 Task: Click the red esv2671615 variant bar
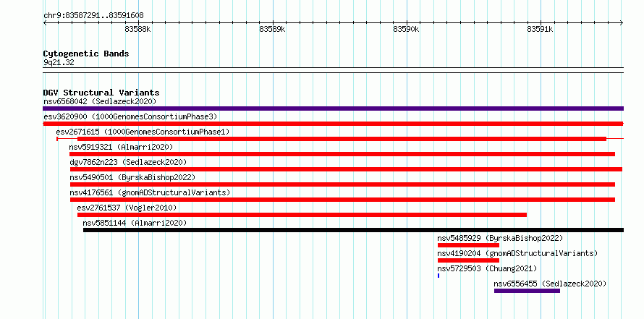click(342, 139)
